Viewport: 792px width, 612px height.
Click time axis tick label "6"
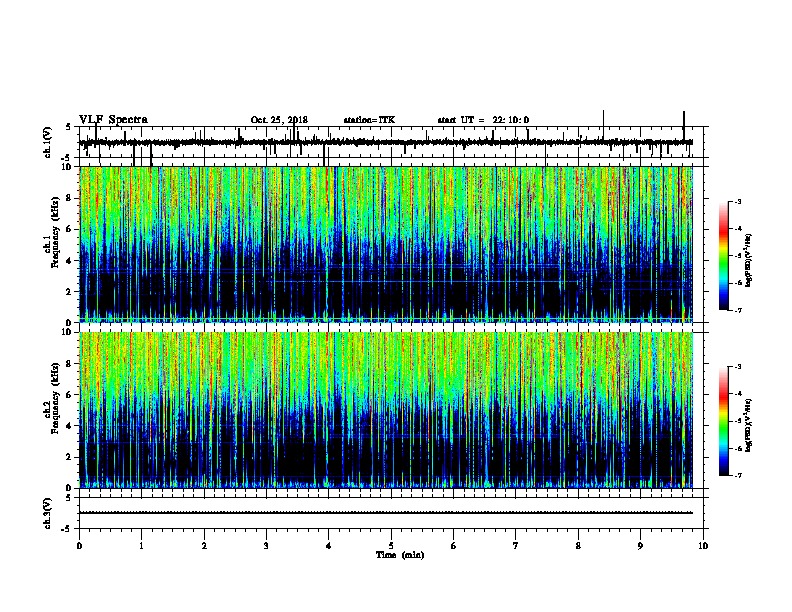454,546
